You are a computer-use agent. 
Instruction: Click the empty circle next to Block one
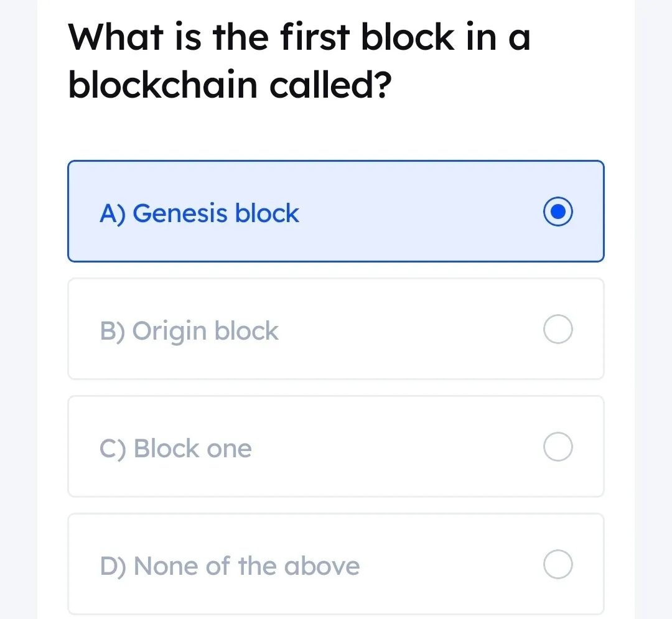[x=558, y=447]
